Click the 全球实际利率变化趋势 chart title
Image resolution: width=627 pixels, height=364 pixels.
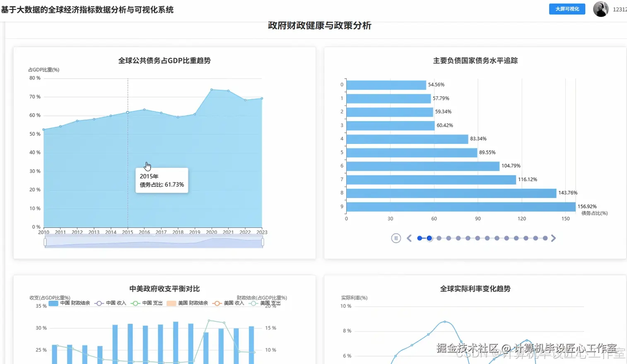(x=475, y=289)
